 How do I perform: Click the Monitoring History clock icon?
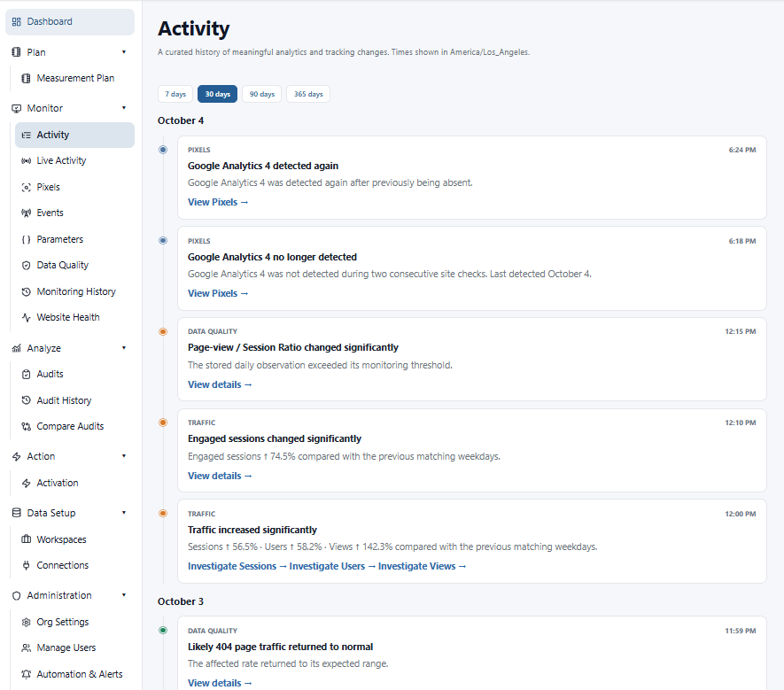coord(26,291)
